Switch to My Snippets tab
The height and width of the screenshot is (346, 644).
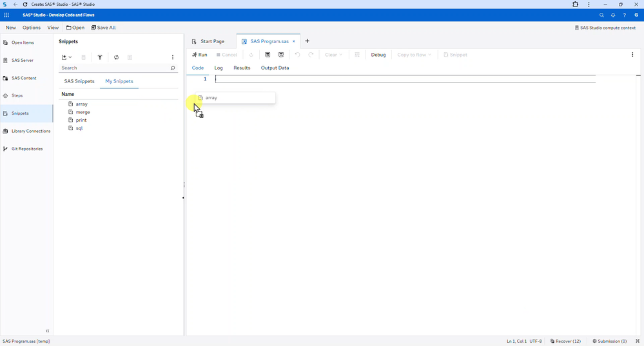pos(119,81)
